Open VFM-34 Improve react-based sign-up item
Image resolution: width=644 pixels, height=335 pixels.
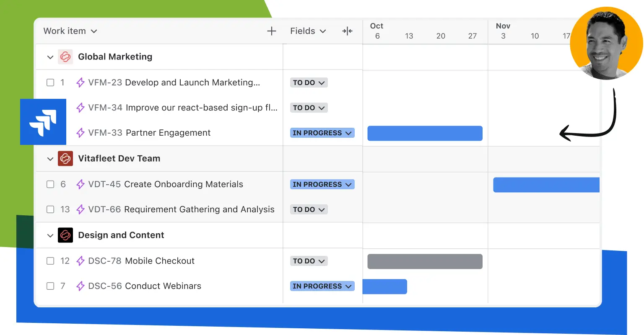click(183, 108)
